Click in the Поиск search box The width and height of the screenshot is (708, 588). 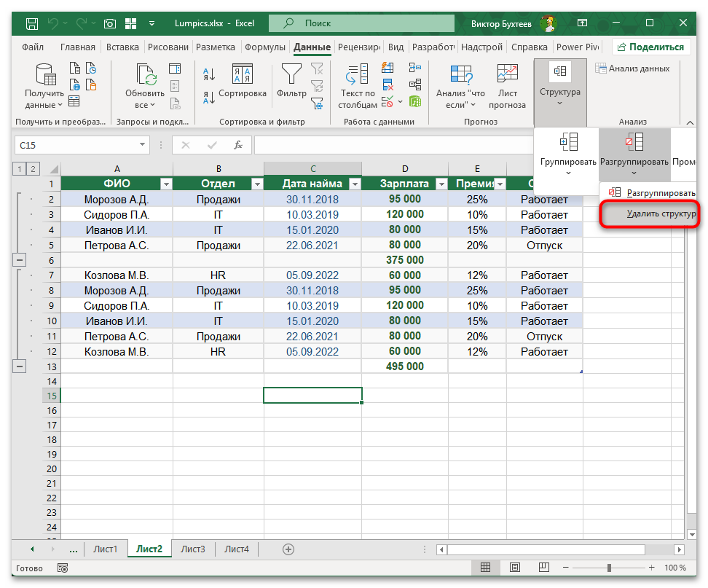pyautogui.click(x=362, y=23)
